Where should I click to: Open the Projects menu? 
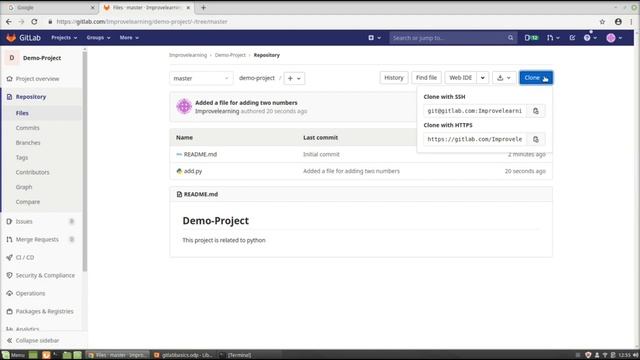[64, 38]
